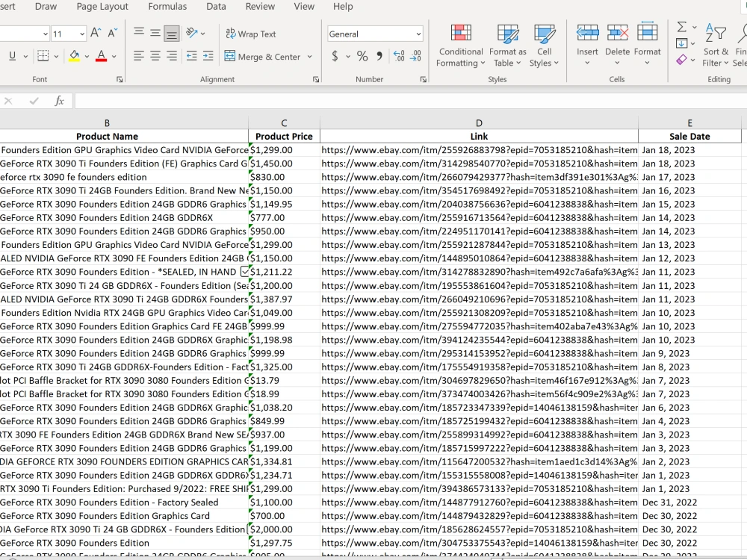Decrease the cell indent
747x560 pixels.
191,56
